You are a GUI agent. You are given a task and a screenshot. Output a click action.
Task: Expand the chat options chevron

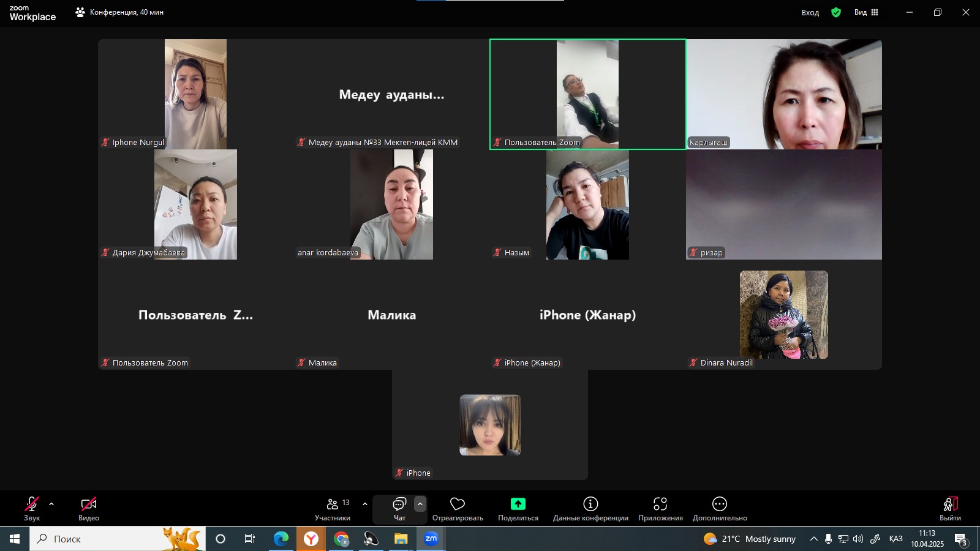coord(420,504)
